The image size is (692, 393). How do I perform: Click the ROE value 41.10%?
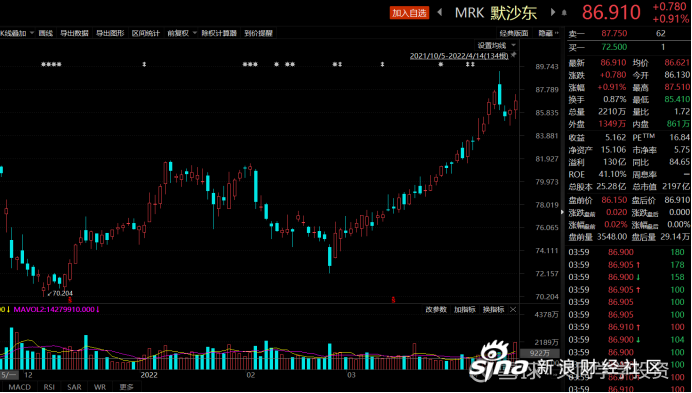point(613,174)
